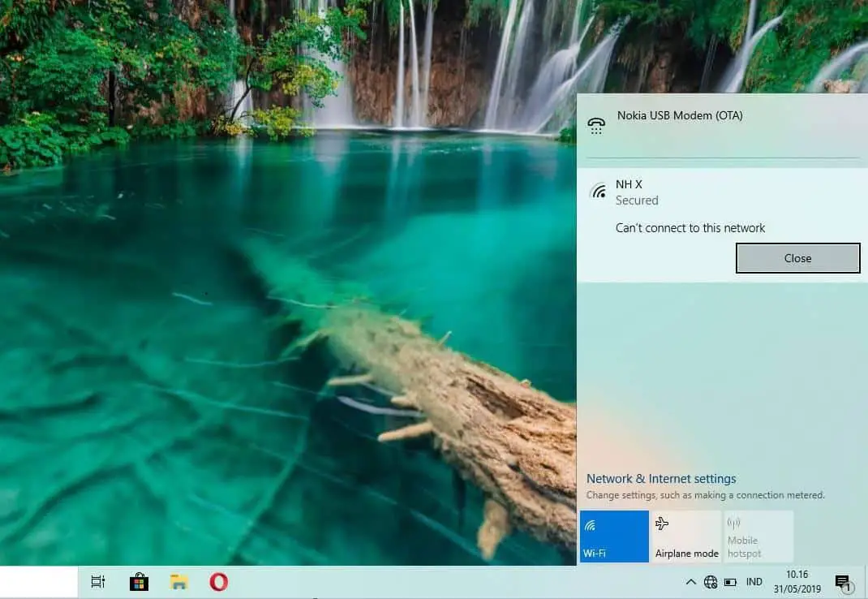Show hidden system tray icons
The width and height of the screenshot is (868, 599).
point(691,582)
